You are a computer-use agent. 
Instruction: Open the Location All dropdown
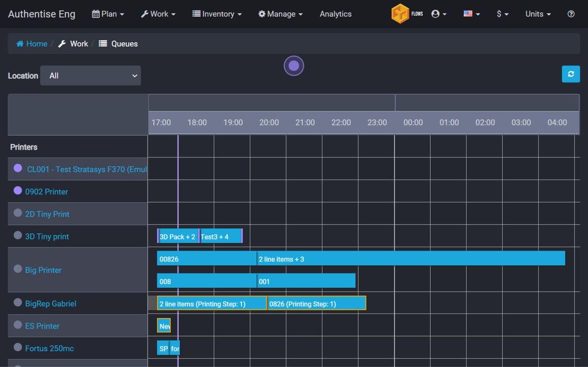pos(90,75)
